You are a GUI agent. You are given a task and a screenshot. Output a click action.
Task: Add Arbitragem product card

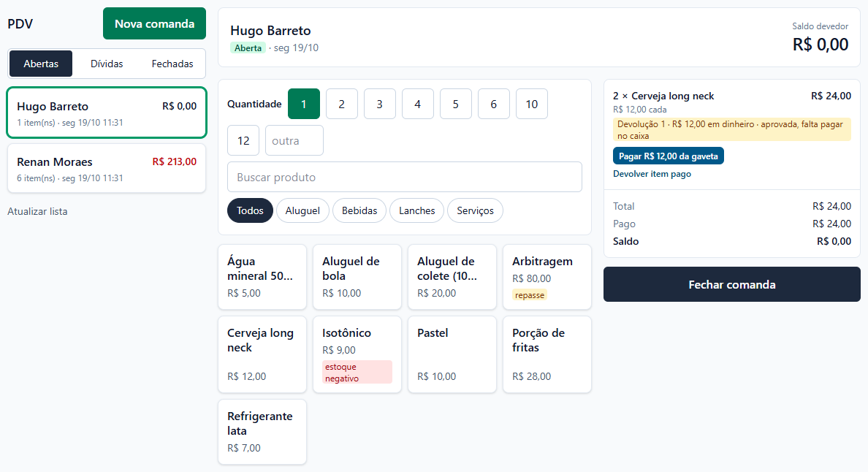(x=547, y=277)
